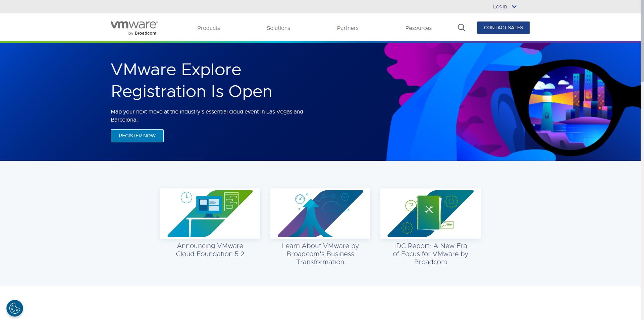
Task: Click the search magnifier icon
Action: coord(462,28)
